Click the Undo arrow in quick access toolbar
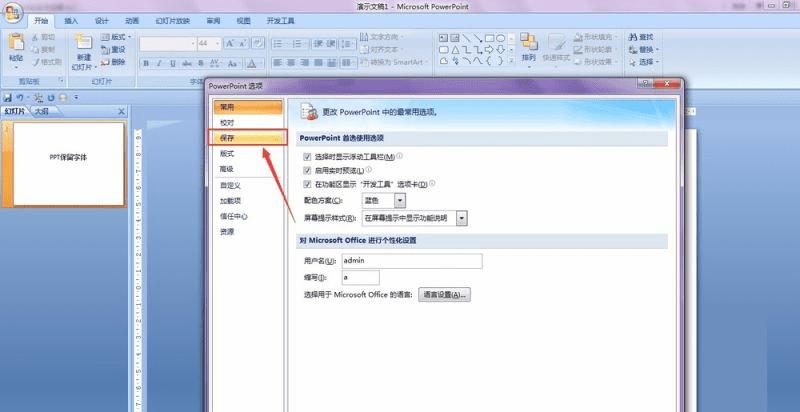This screenshot has width=800, height=412. click(x=19, y=97)
